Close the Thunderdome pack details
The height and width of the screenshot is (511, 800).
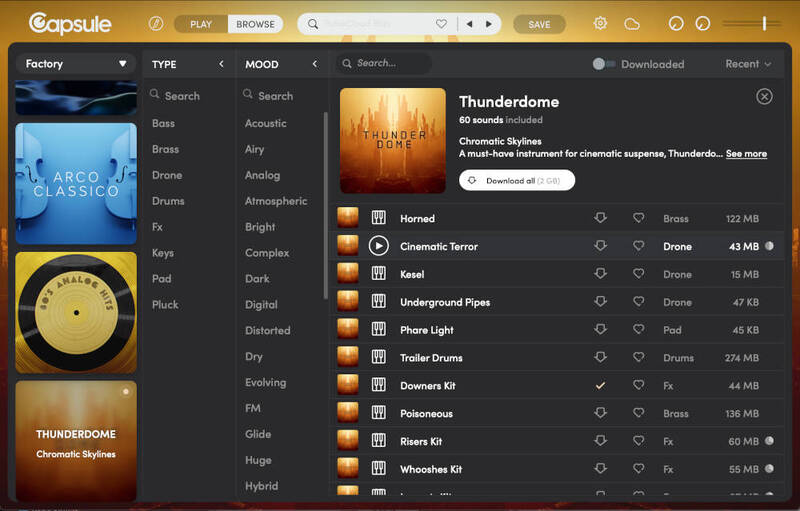click(x=764, y=96)
